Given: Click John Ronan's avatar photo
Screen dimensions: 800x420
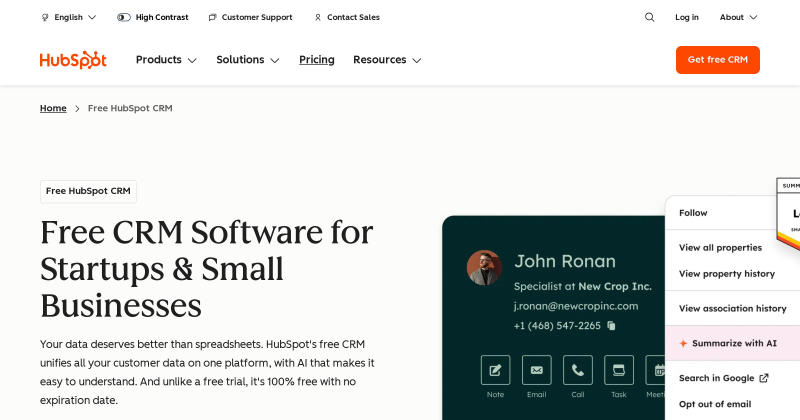Looking at the screenshot, I should [x=484, y=267].
